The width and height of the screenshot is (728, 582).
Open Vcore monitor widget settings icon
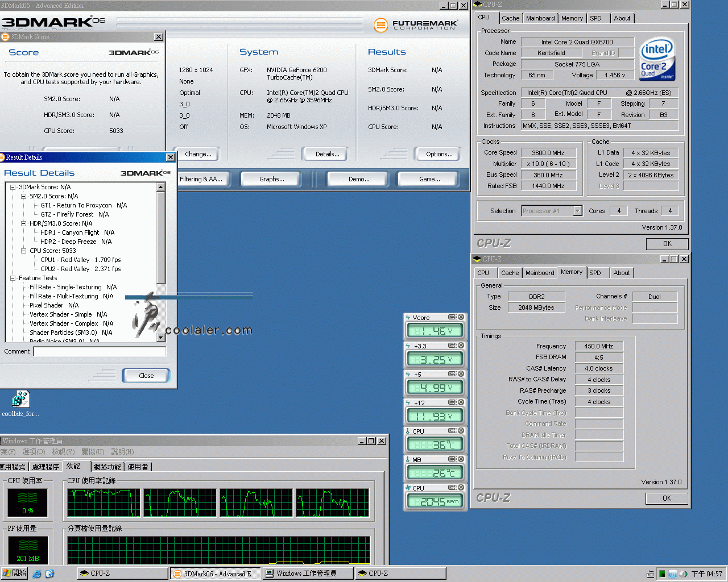coord(452,317)
